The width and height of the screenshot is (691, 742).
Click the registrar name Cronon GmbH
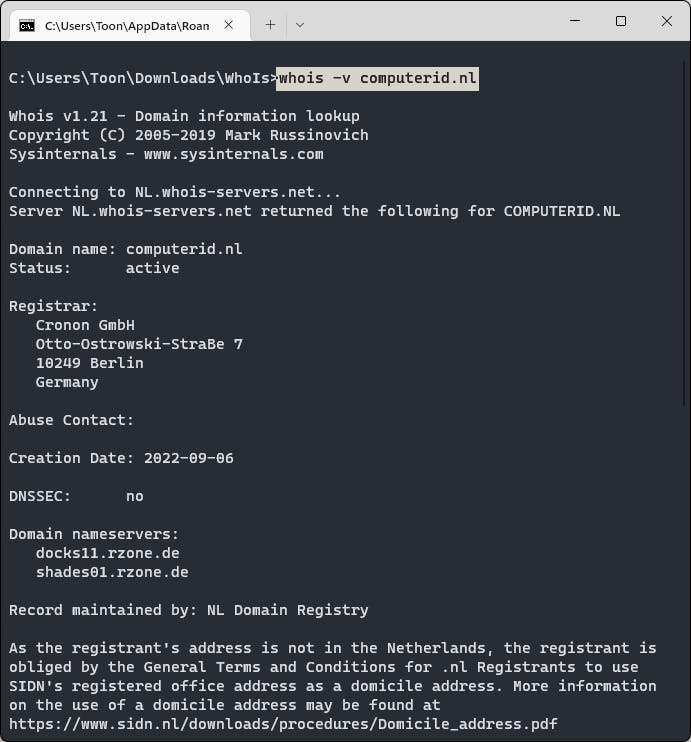tap(85, 325)
